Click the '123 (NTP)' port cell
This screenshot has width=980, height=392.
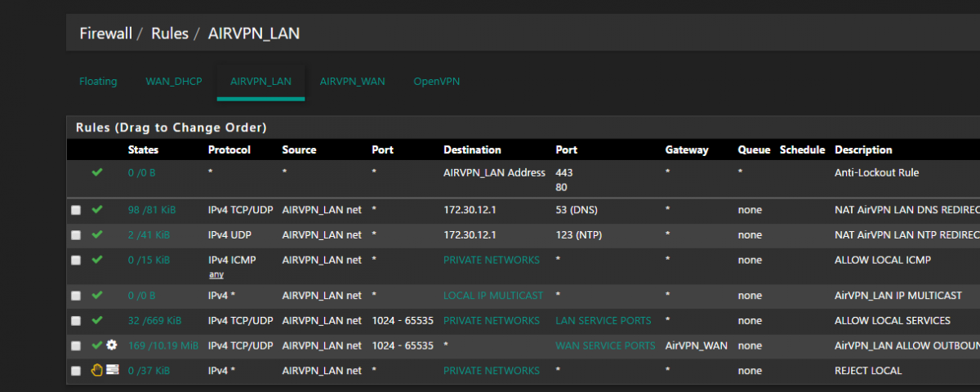click(578, 235)
